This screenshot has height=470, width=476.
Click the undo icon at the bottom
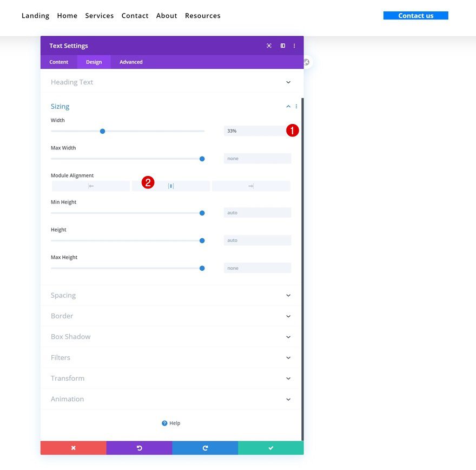click(139, 448)
